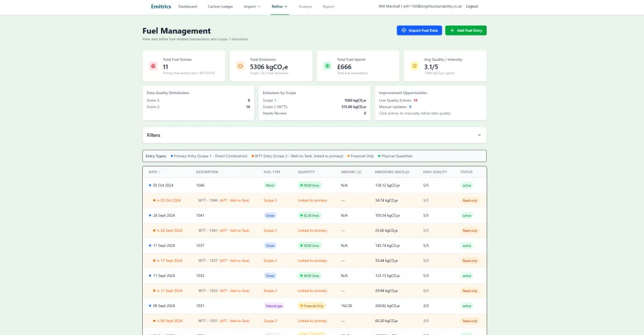Click the Avg Quality star icon
The height and width of the screenshot is (335, 644).
click(x=414, y=66)
